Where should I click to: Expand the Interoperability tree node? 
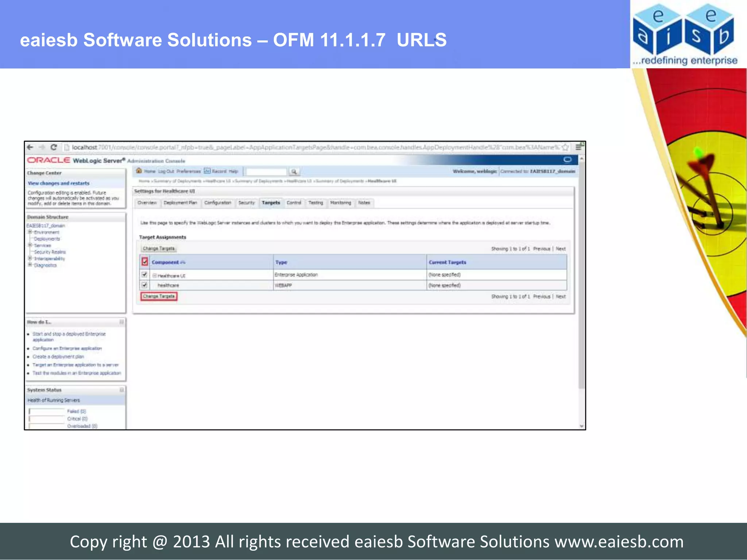pyautogui.click(x=30, y=258)
